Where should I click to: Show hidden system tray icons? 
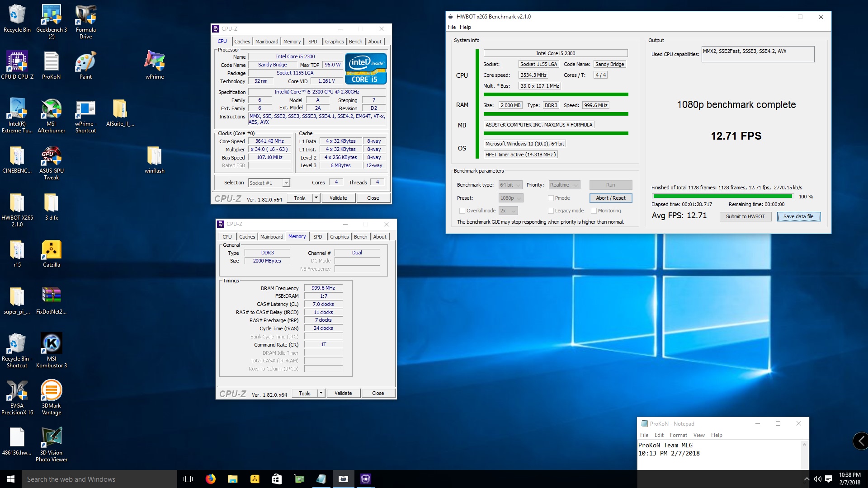807,479
